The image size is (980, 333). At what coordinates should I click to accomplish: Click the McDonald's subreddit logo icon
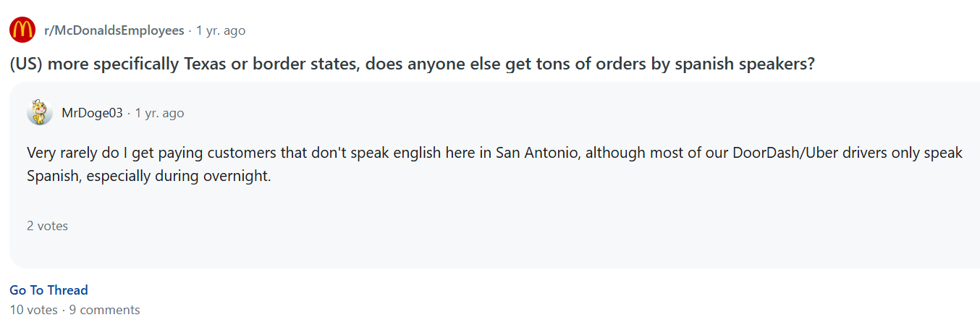(22, 30)
